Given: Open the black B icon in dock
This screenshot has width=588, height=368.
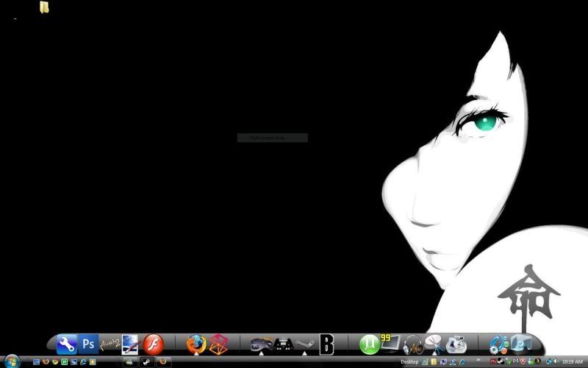Looking at the screenshot, I should click(x=326, y=344).
